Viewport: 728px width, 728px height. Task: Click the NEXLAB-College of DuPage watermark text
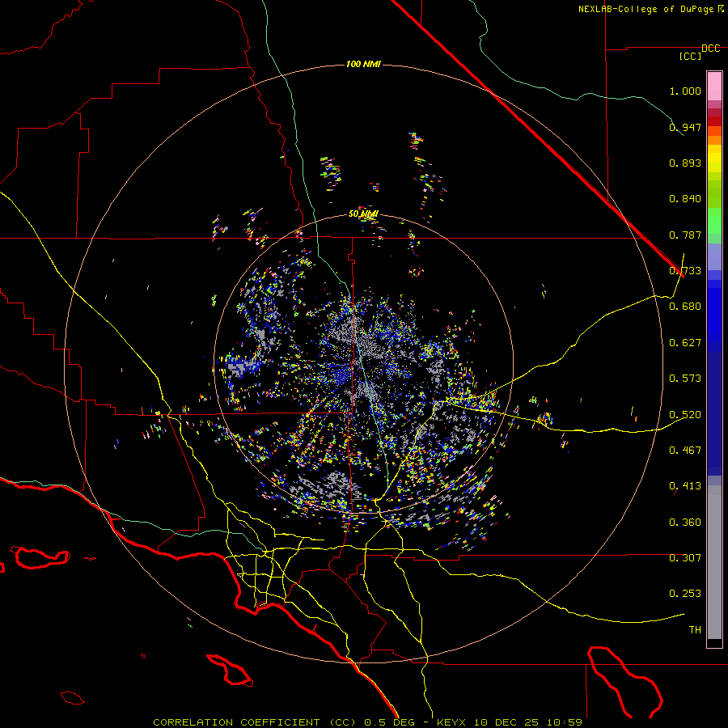click(645, 9)
